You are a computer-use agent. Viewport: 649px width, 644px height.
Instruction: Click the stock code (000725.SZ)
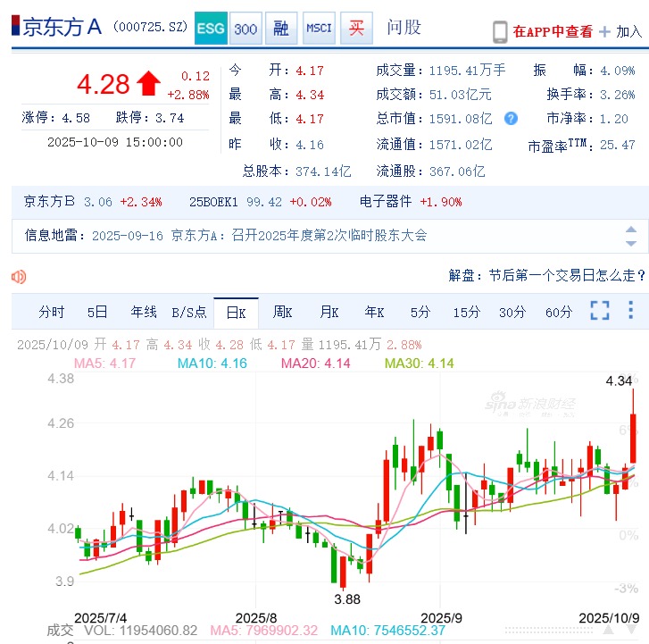150,27
